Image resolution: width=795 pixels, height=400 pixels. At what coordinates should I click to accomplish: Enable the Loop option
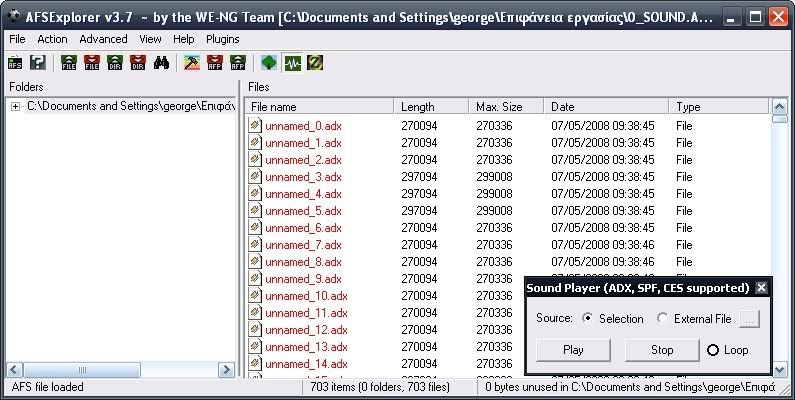click(x=713, y=350)
